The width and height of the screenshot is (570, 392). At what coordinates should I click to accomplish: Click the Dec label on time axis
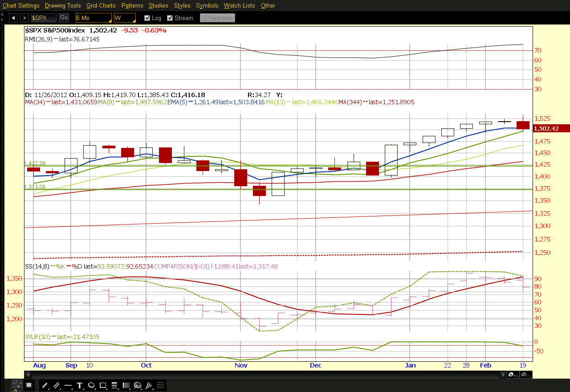point(316,365)
